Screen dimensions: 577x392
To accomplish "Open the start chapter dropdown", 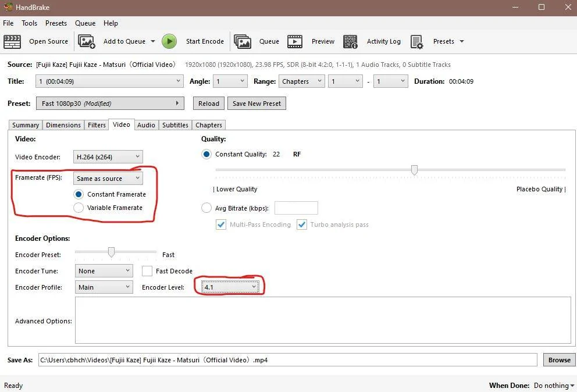I will click(x=345, y=81).
